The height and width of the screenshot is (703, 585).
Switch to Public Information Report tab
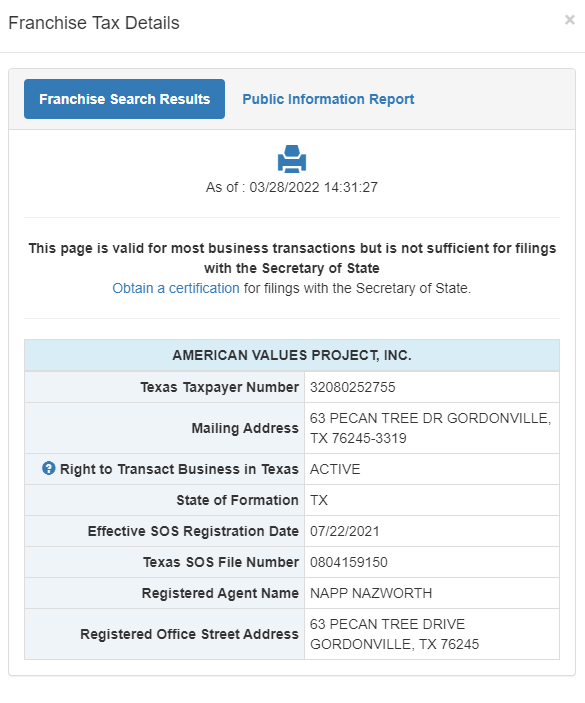328,99
